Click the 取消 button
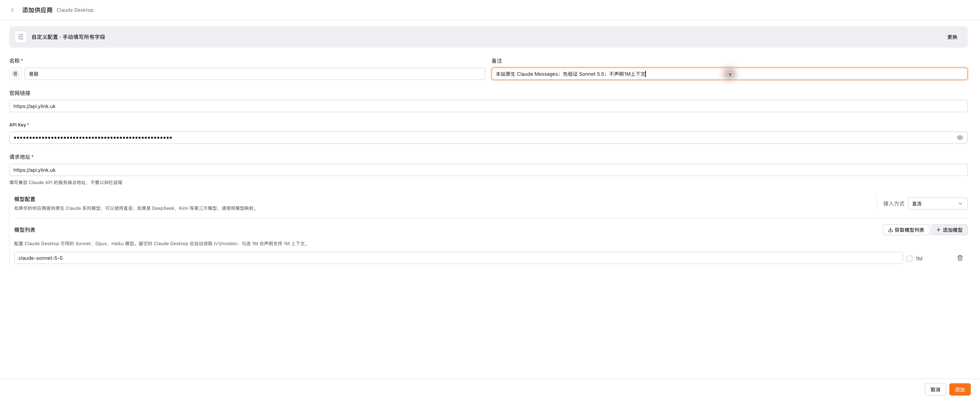Image resolution: width=980 pixels, height=400 pixels. tap(935, 389)
